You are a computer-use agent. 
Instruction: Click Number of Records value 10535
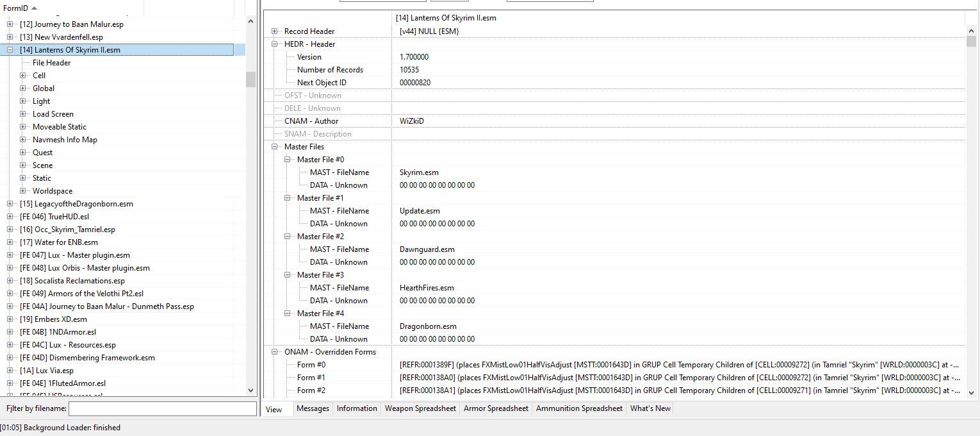pos(409,70)
